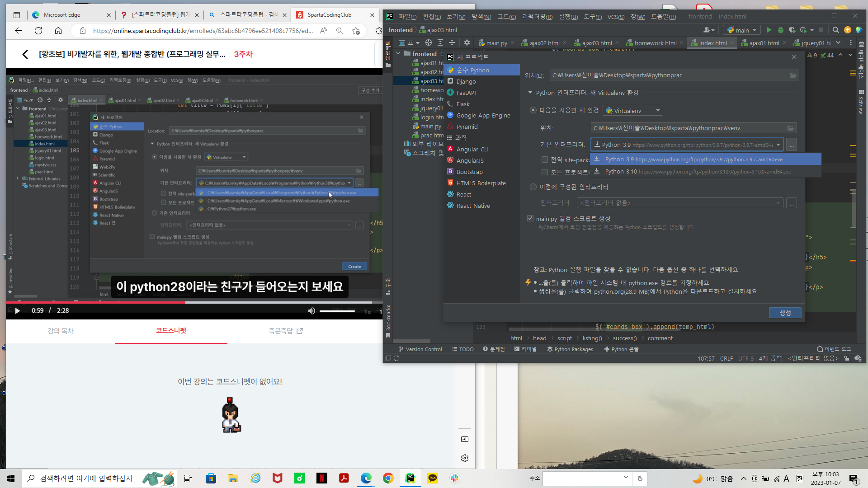Viewport: 868px width, 488px height.
Task: Run the main configuration in PyCharm
Action: (x=769, y=30)
